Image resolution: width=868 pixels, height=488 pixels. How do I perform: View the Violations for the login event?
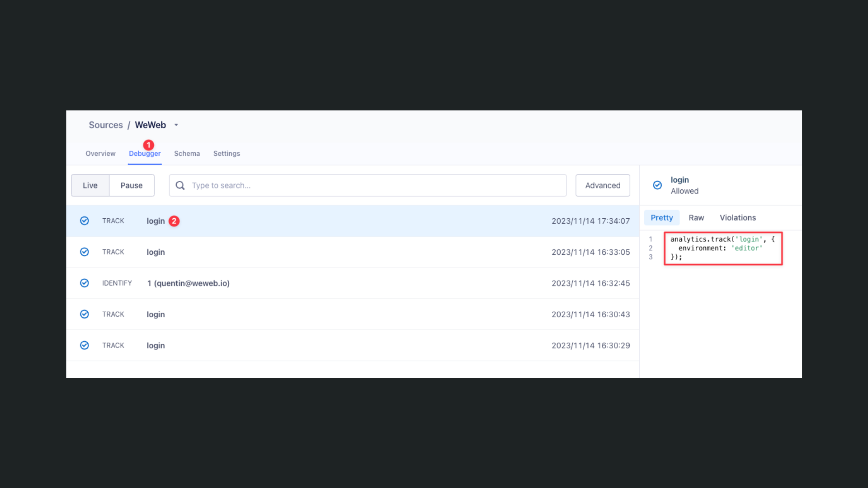pos(737,217)
